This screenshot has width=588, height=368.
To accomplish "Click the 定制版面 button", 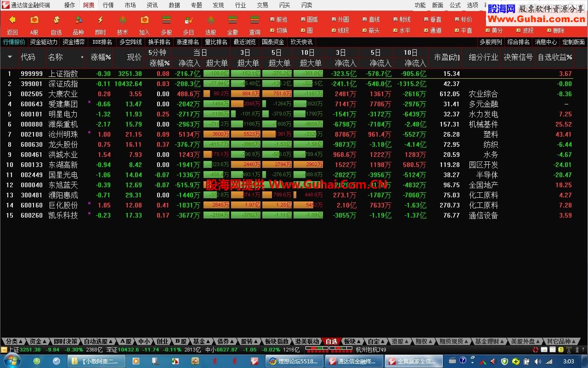I will (x=574, y=42).
